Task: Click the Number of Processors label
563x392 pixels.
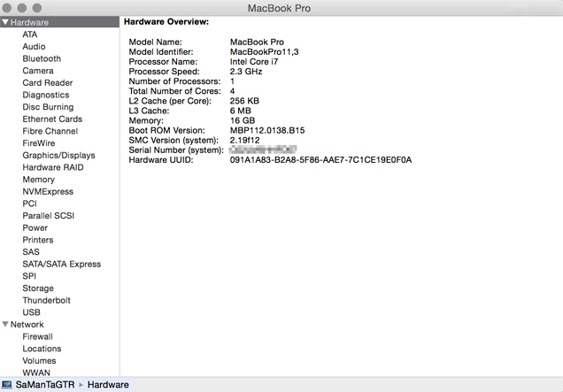Action: (174, 81)
